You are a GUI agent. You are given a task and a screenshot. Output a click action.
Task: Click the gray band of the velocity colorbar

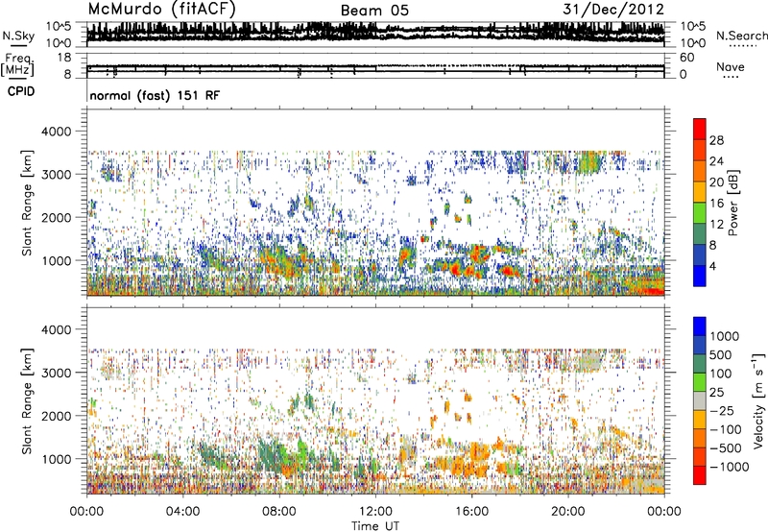[x=700, y=400]
